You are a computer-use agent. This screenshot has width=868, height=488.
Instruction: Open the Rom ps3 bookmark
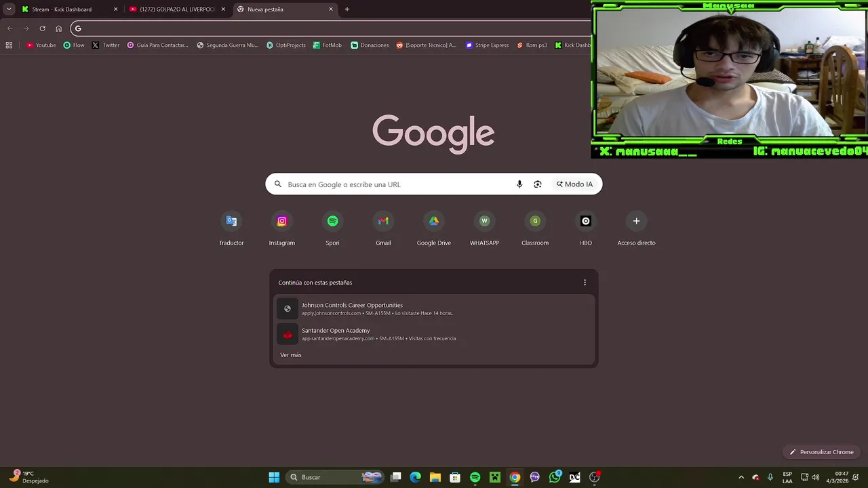coord(532,45)
